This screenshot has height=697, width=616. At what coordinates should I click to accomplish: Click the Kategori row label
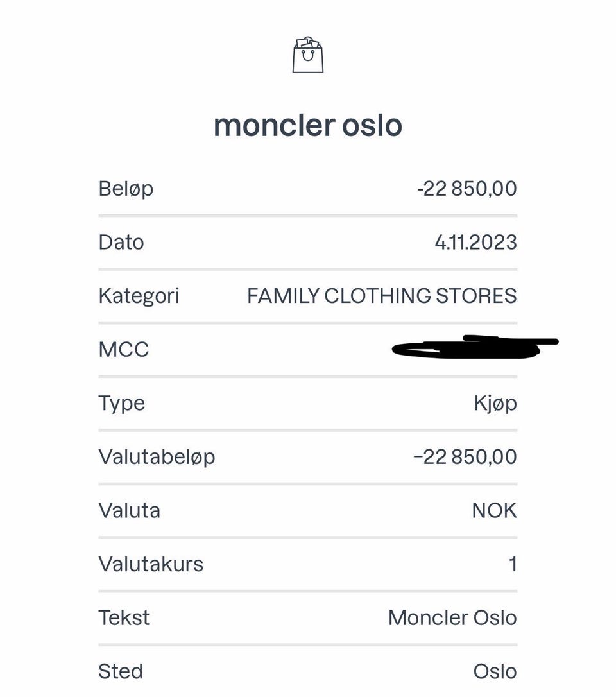[x=139, y=296]
